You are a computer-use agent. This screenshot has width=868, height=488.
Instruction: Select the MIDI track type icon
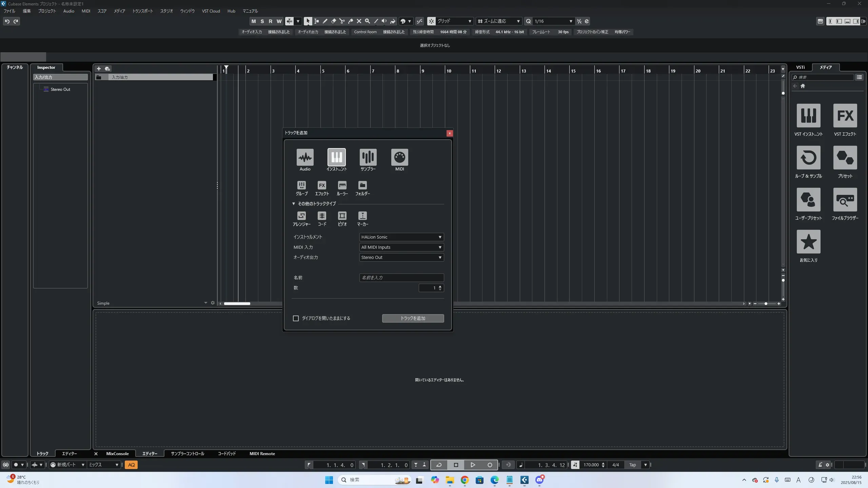[x=399, y=157]
